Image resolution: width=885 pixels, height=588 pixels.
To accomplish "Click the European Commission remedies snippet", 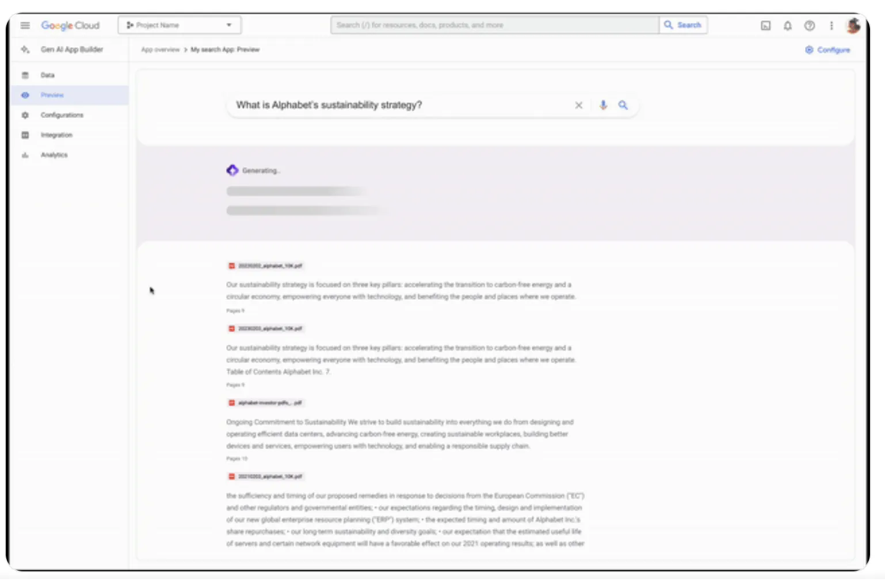I will (x=405, y=520).
